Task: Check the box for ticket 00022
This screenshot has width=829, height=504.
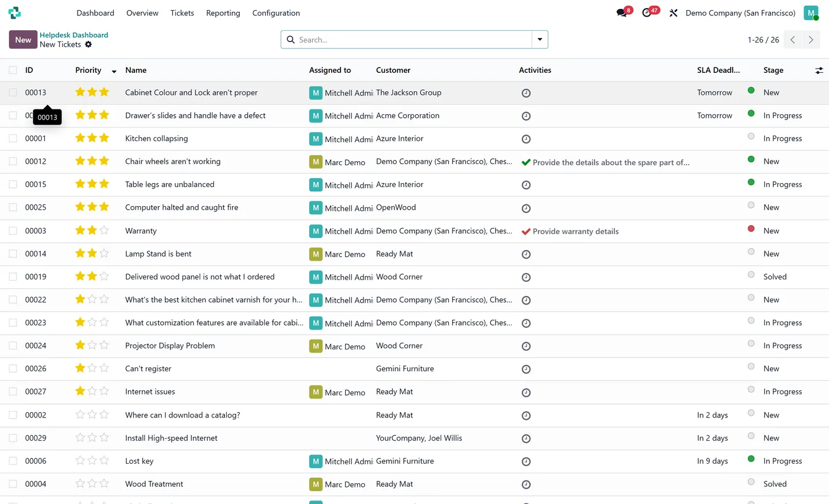Action: (13, 300)
